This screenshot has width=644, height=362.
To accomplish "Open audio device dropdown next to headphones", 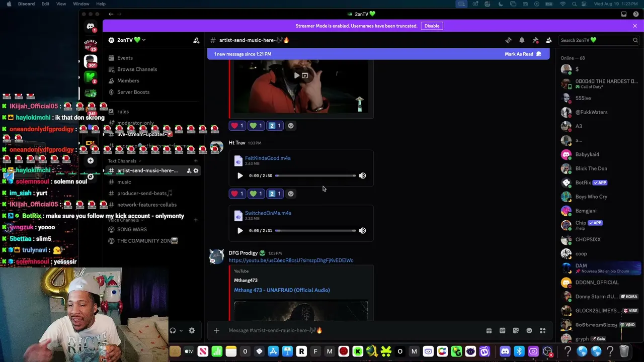I will click(181, 330).
